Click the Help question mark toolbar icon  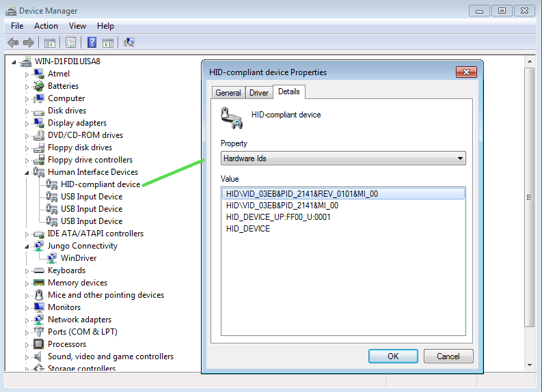point(92,42)
